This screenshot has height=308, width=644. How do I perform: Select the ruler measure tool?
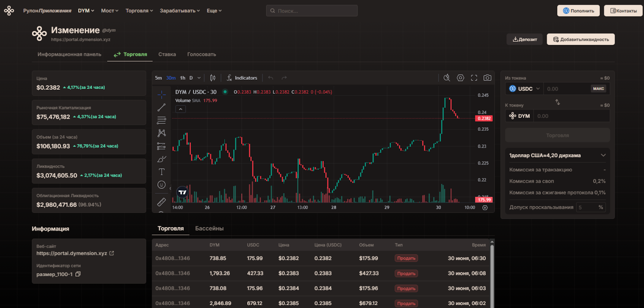coord(161,202)
